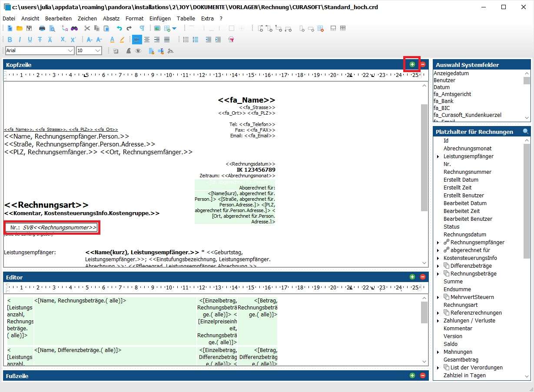Open the font size dropdown
Image resolution: width=534 pixels, height=392 pixels.
(98, 51)
